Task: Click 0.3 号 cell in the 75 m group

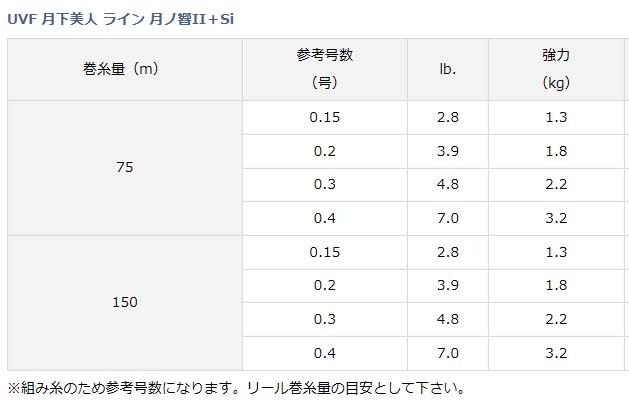Action: 324,185
